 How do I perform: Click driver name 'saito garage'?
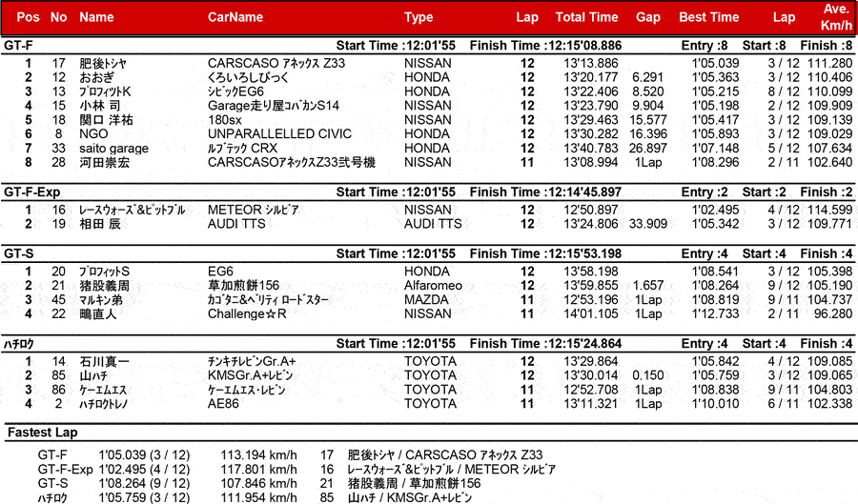point(113,149)
